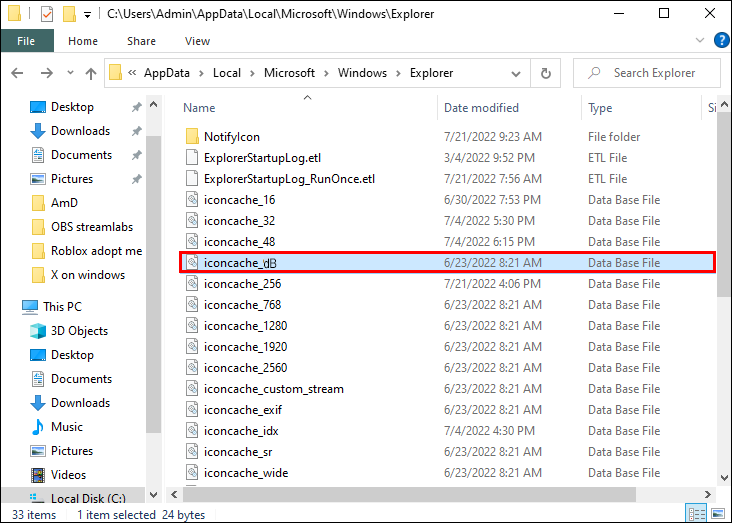This screenshot has height=523, width=732.
Task: Go up one folder level arrow
Action: 91,73
